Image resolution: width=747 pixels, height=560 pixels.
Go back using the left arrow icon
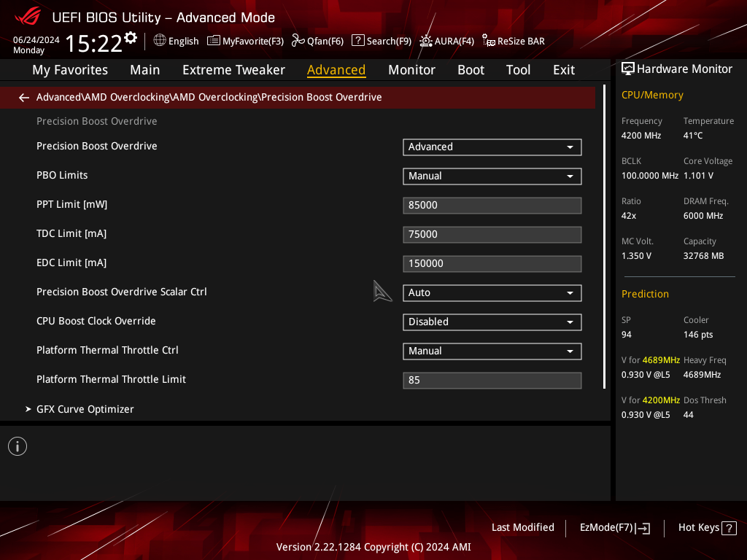point(24,98)
